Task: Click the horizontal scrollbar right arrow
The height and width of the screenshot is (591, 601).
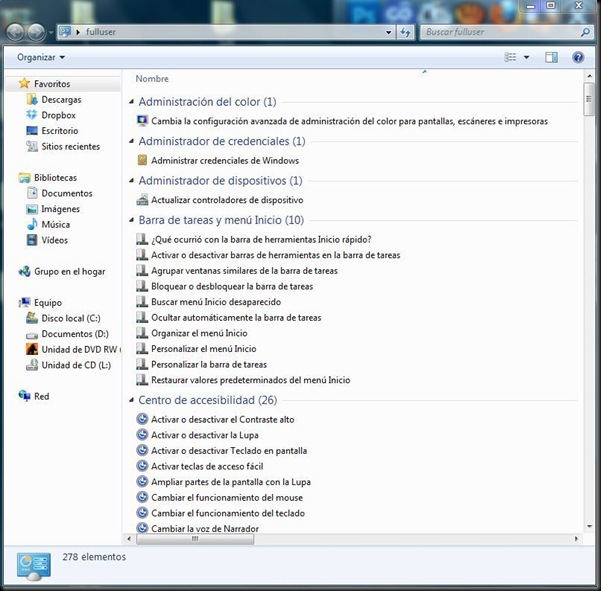Action: point(576,539)
